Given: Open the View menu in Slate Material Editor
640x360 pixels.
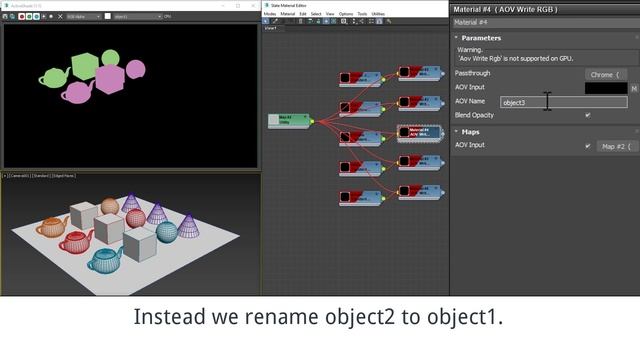Looking at the screenshot, I should (x=330, y=14).
